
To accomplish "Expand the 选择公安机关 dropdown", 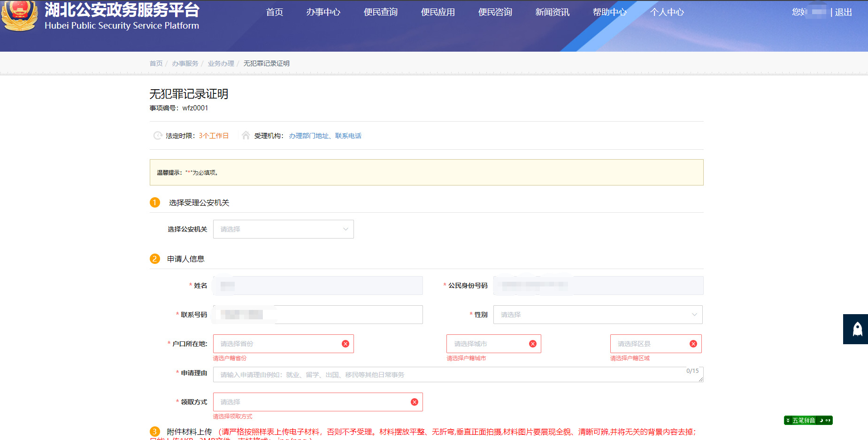I will [284, 229].
